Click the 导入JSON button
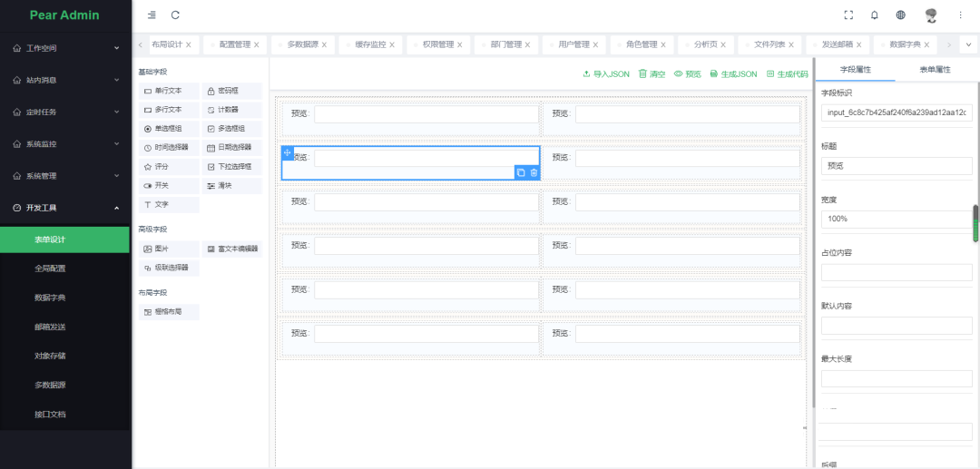The width and height of the screenshot is (980, 469). (x=606, y=74)
